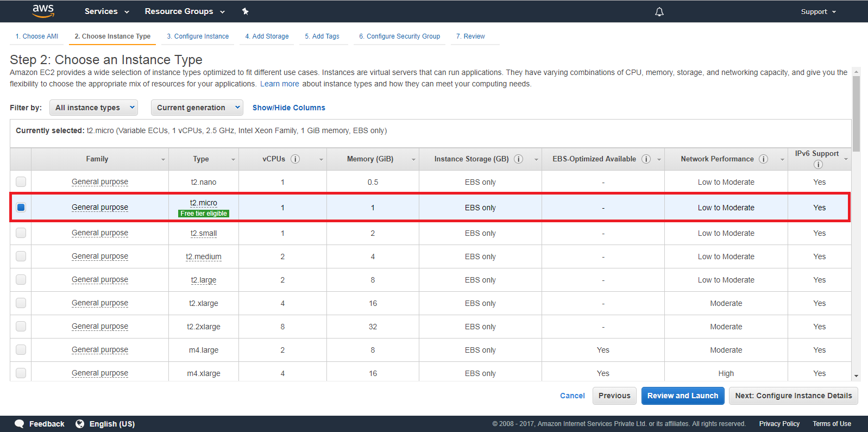Click the globe language icon
The width and height of the screenshot is (868, 432).
(80, 424)
